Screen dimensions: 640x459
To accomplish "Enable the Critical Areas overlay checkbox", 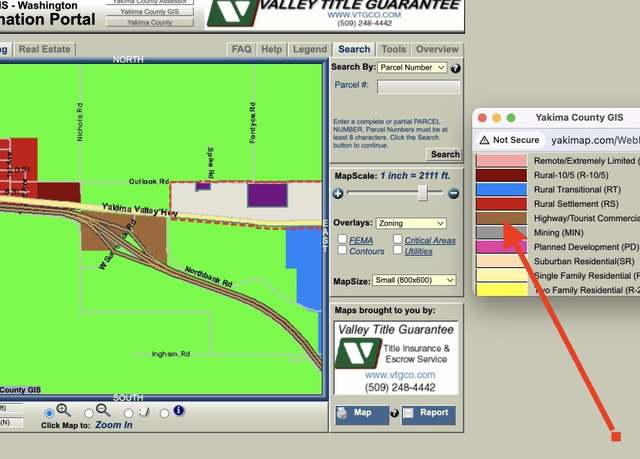I will click(398, 239).
